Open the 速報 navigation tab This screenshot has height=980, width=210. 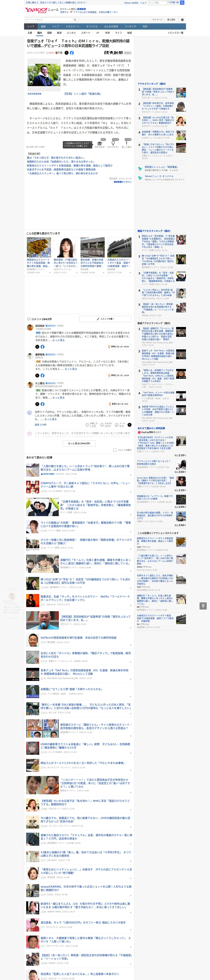pos(43,26)
